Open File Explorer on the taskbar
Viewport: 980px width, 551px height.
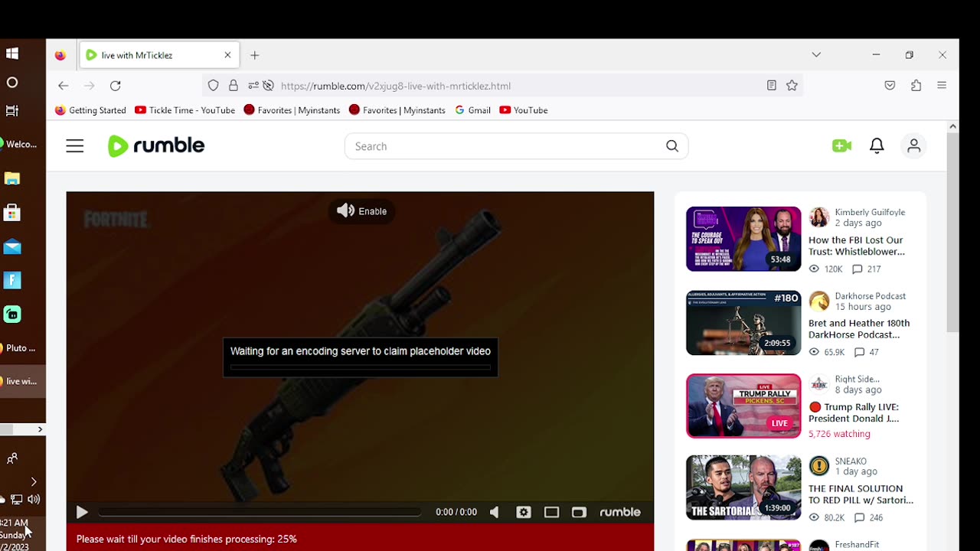[12, 178]
